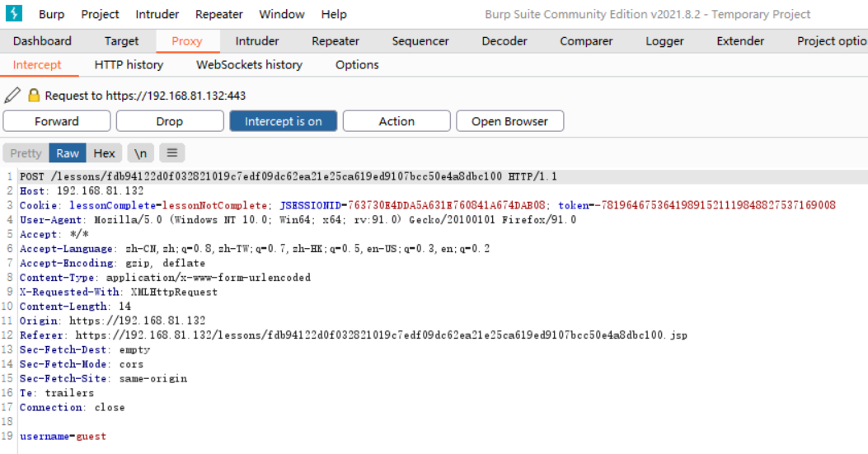Turn off the Intercept is on toggle

coord(283,121)
